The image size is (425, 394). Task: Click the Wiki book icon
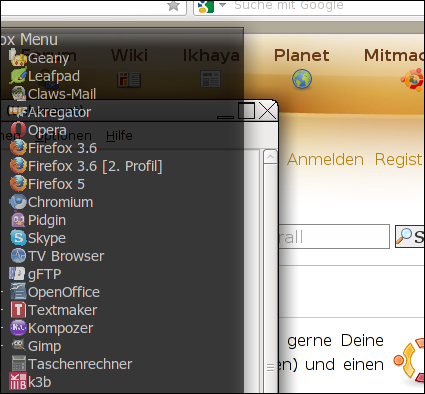click(x=129, y=80)
